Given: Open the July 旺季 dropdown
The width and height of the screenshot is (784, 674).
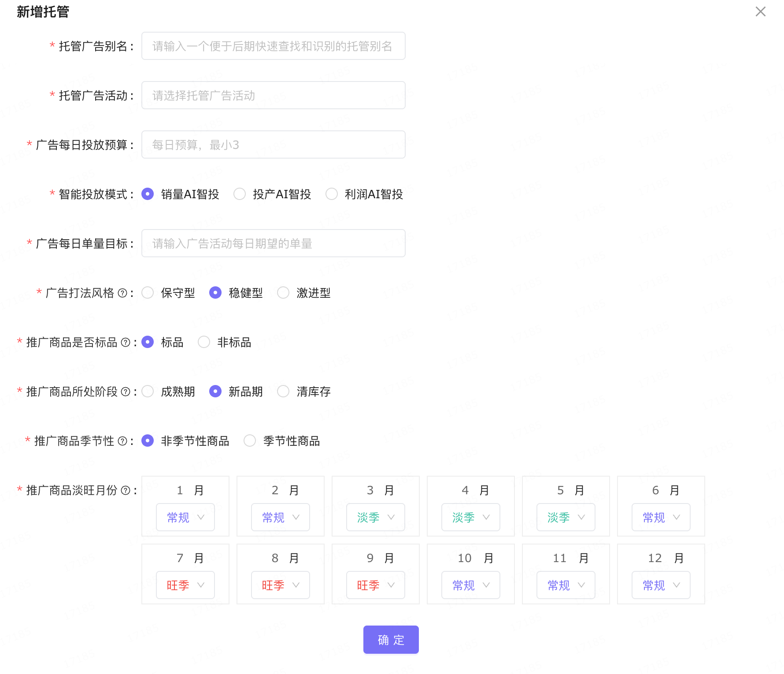Looking at the screenshot, I should pos(185,585).
